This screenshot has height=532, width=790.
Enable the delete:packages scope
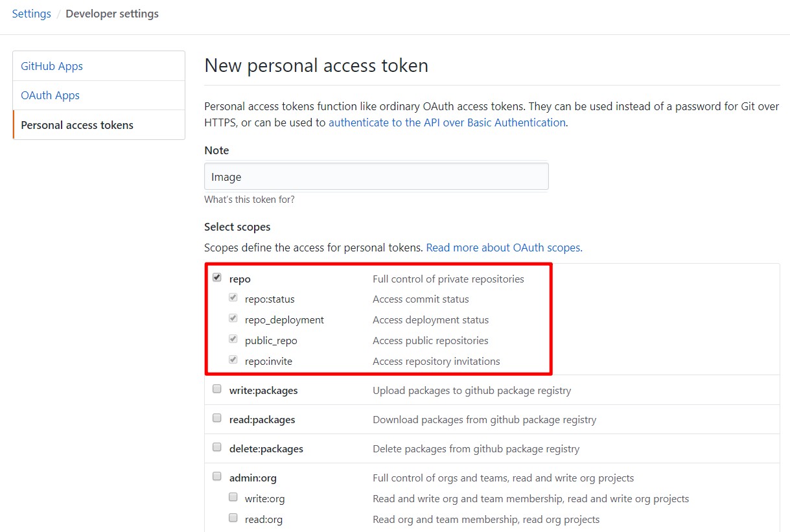(217, 446)
